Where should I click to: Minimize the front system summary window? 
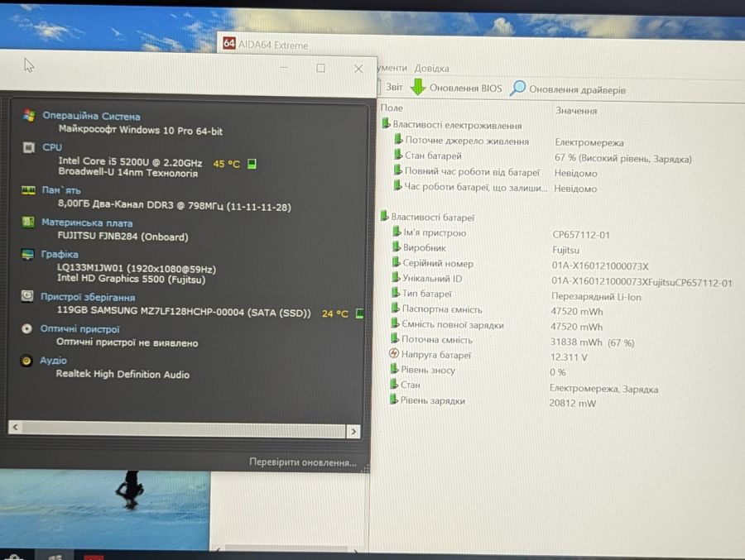284,68
